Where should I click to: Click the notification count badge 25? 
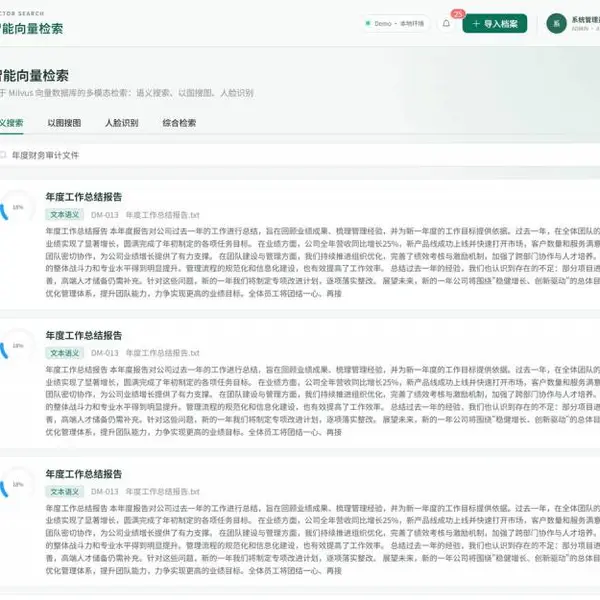coord(458,14)
